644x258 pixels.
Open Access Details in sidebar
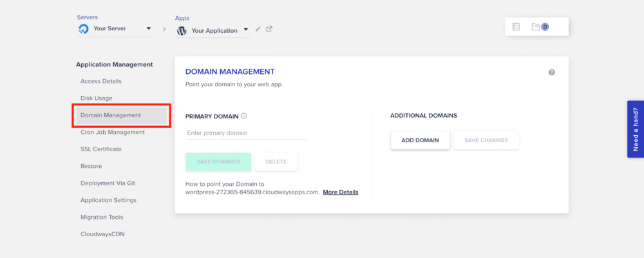pyautogui.click(x=101, y=81)
